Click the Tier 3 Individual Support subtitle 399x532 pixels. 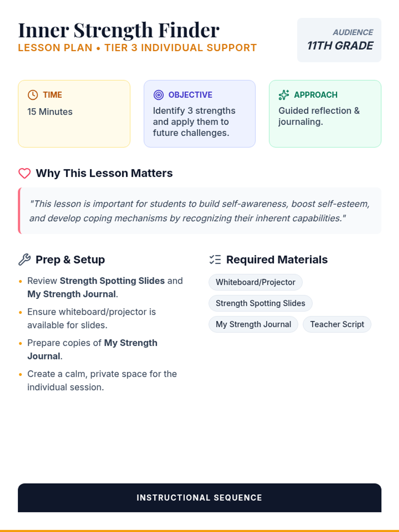[181, 48]
